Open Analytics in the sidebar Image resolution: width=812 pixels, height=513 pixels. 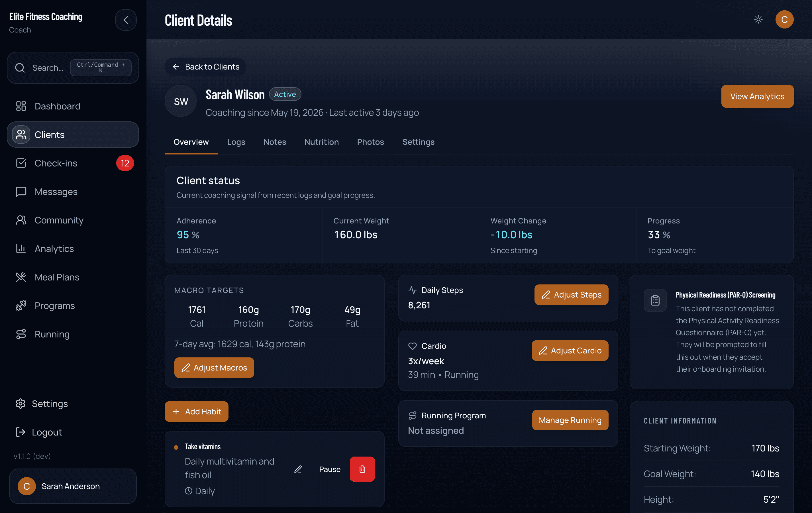[73, 249]
